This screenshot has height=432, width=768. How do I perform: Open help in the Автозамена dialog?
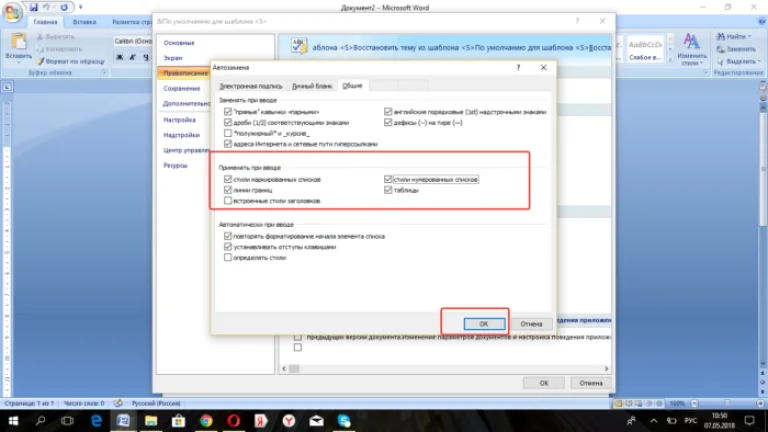pos(518,68)
